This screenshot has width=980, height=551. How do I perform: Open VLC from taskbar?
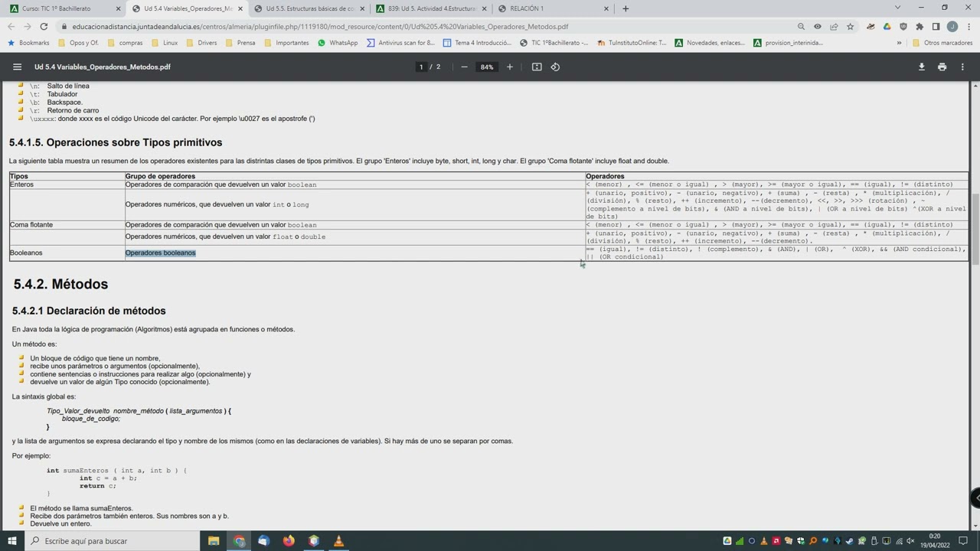click(x=338, y=541)
